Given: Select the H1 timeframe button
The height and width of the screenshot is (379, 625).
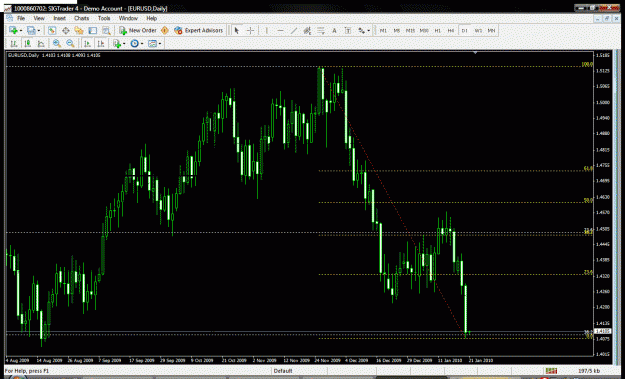Looking at the screenshot, I should point(437,30).
